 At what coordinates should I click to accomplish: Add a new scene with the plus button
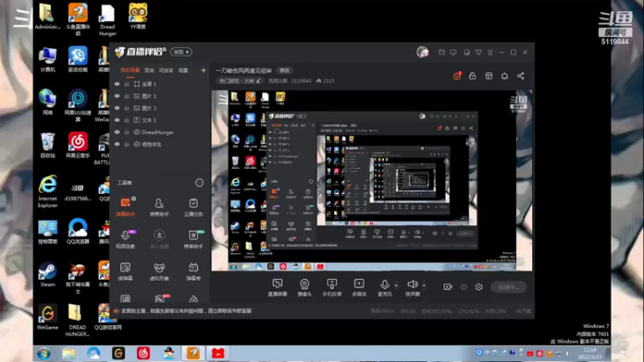204,70
